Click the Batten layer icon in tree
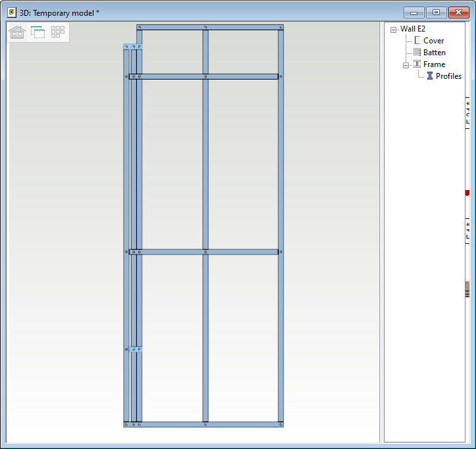 417,53
